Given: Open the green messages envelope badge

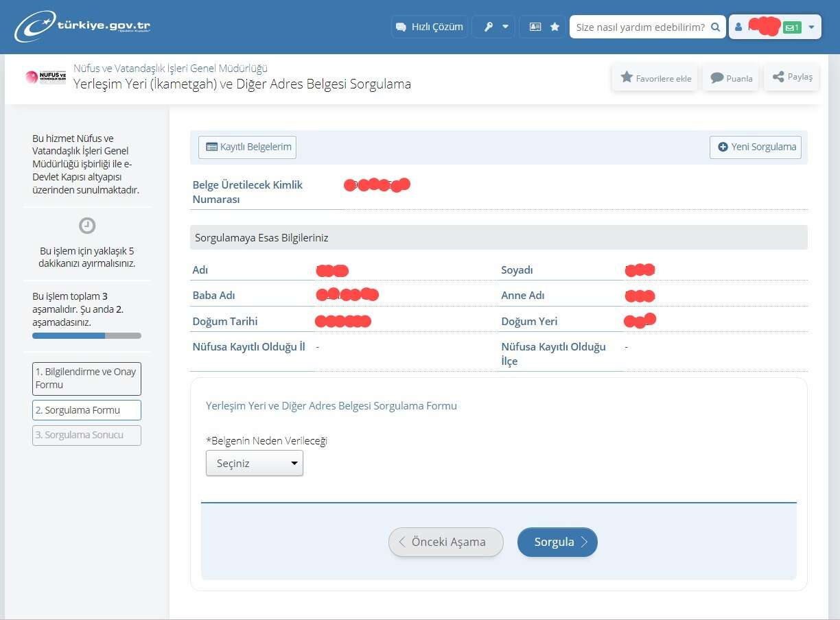Looking at the screenshot, I should pos(792,27).
